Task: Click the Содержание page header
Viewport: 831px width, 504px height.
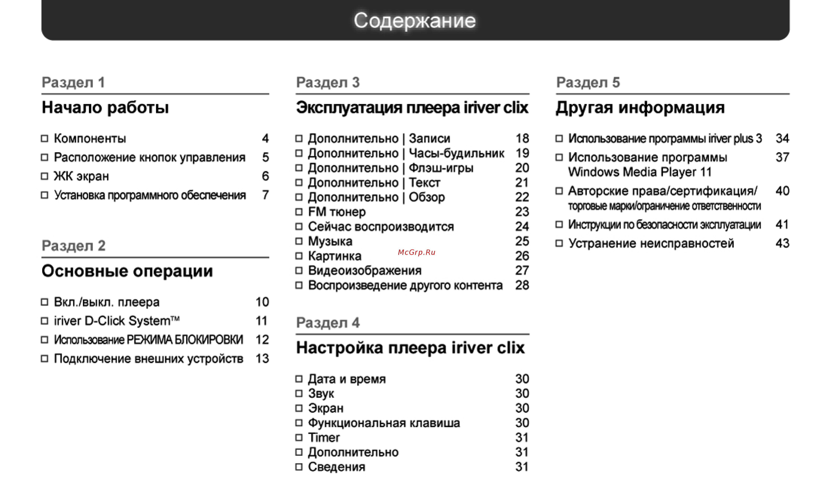Action: coord(415,21)
